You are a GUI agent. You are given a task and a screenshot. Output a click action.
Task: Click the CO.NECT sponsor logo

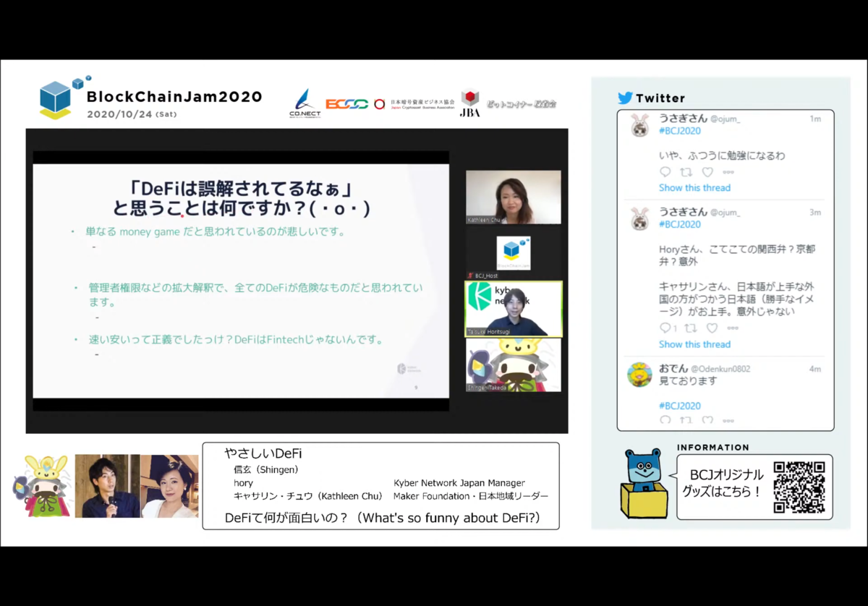point(304,104)
